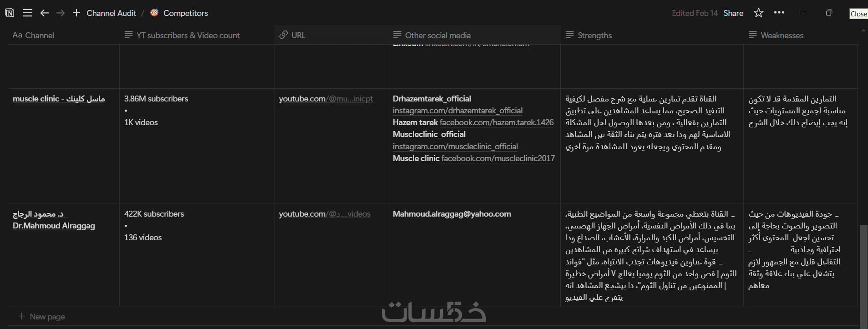Click the Competitors breadcrumb title

pos(186,13)
